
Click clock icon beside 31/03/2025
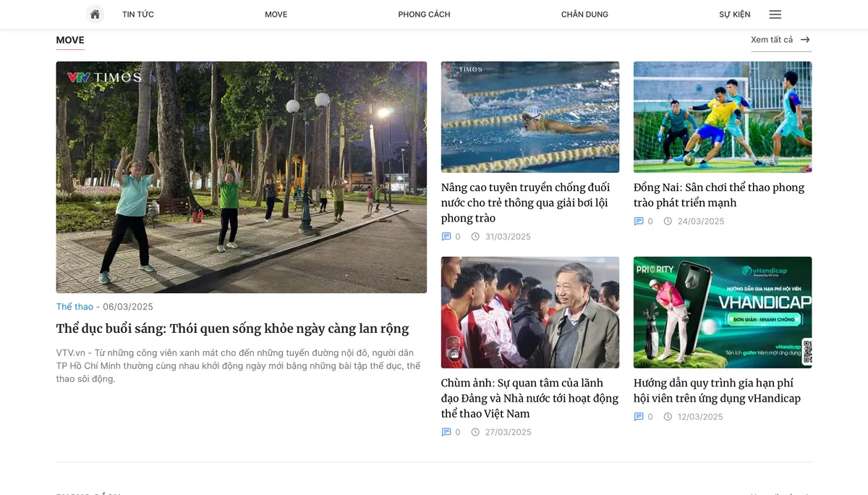pyautogui.click(x=475, y=237)
